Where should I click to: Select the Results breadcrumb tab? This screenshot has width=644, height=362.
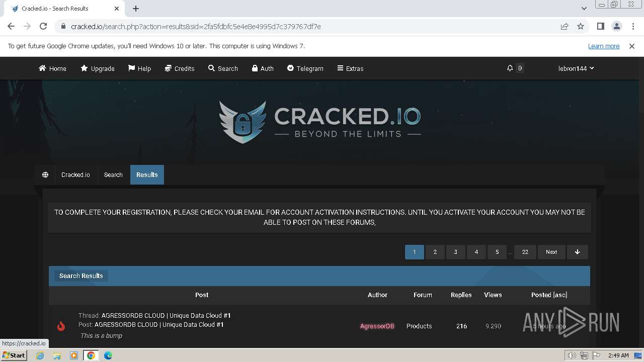point(147,175)
